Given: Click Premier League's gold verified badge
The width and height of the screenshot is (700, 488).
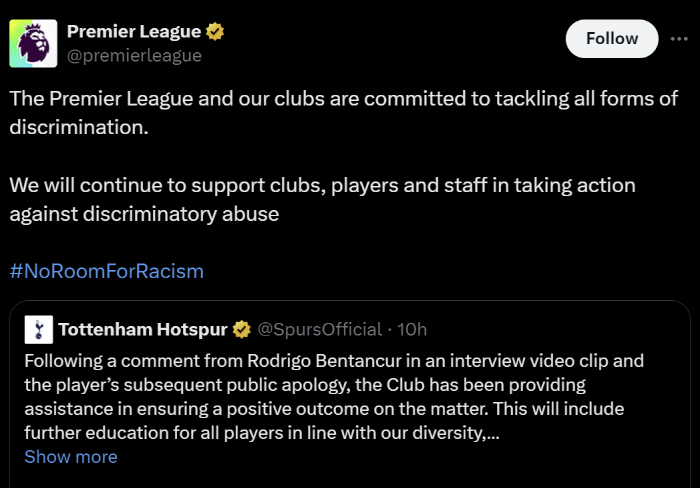Looking at the screenshot, I should [215, 32].
